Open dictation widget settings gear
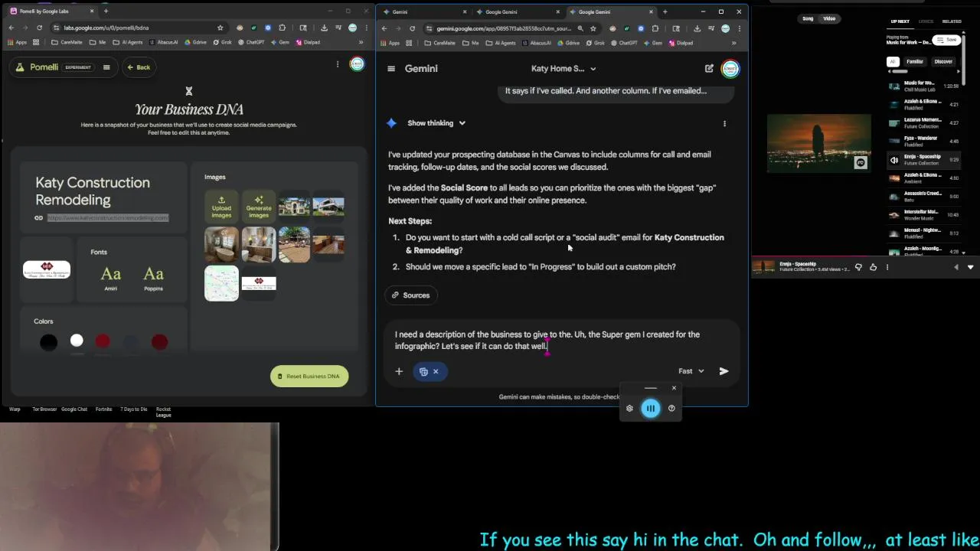 point(629,408)
